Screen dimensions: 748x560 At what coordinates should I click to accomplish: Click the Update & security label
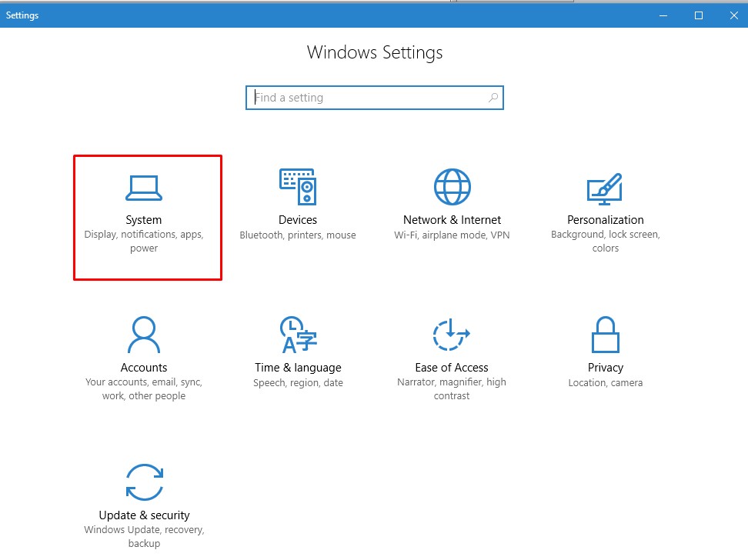(x=144, y=515)
